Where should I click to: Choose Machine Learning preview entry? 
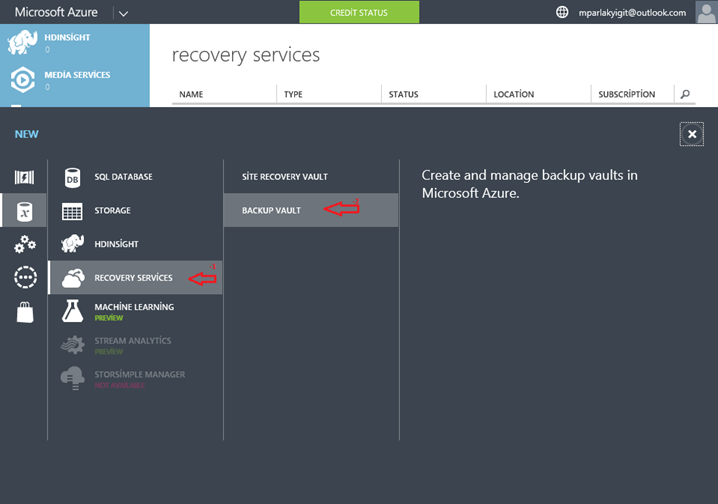coord(136,311)
